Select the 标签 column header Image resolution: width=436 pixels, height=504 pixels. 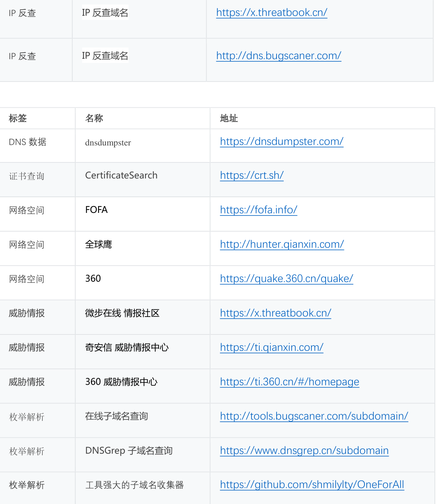(x=18, y=118)
